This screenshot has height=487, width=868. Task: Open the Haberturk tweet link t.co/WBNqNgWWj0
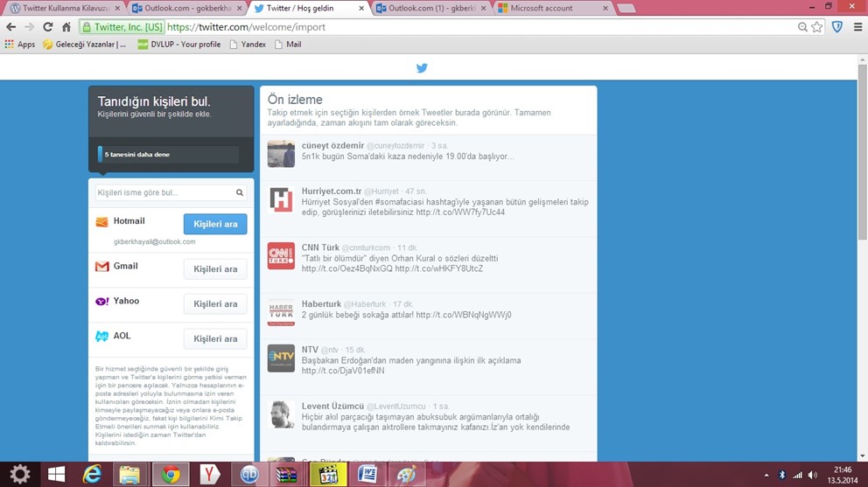pos(464,315)
